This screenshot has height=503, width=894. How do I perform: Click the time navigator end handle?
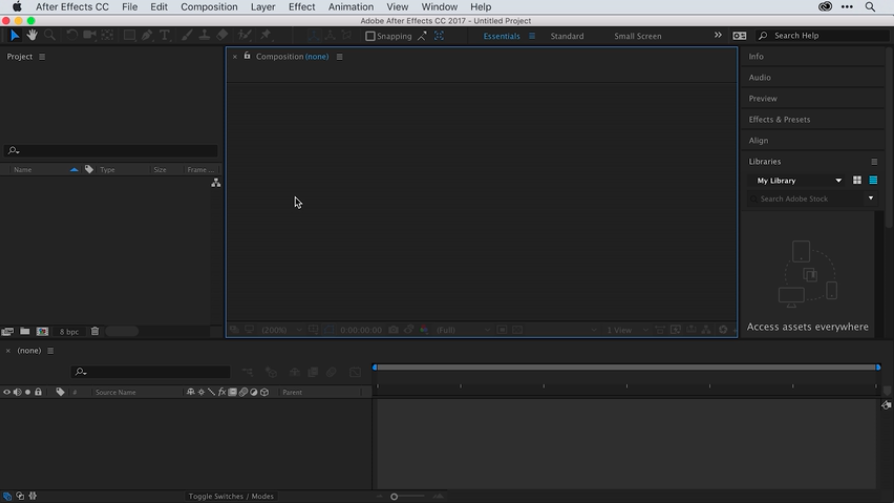coord(879,367)
